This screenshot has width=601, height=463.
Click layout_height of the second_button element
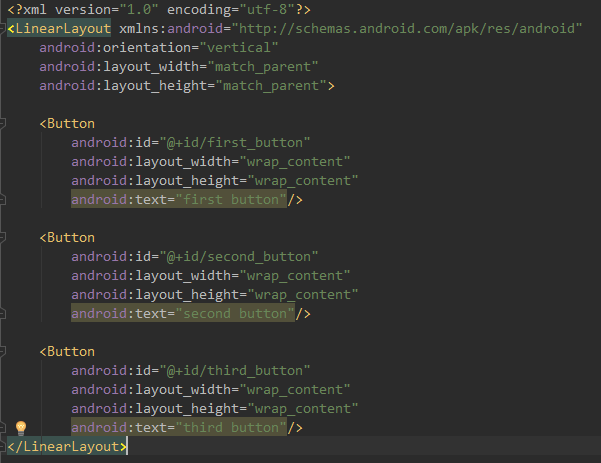[x=215, y=294]
